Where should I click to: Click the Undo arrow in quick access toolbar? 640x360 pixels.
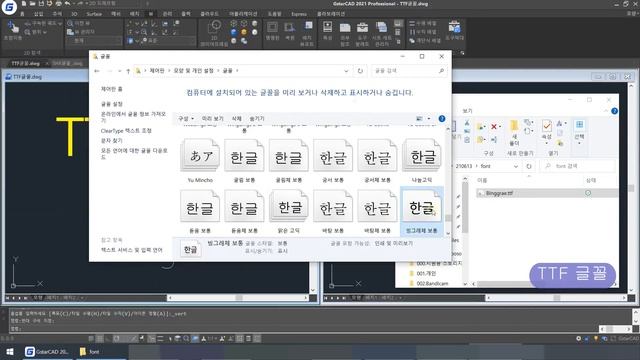tap(67, 4)
